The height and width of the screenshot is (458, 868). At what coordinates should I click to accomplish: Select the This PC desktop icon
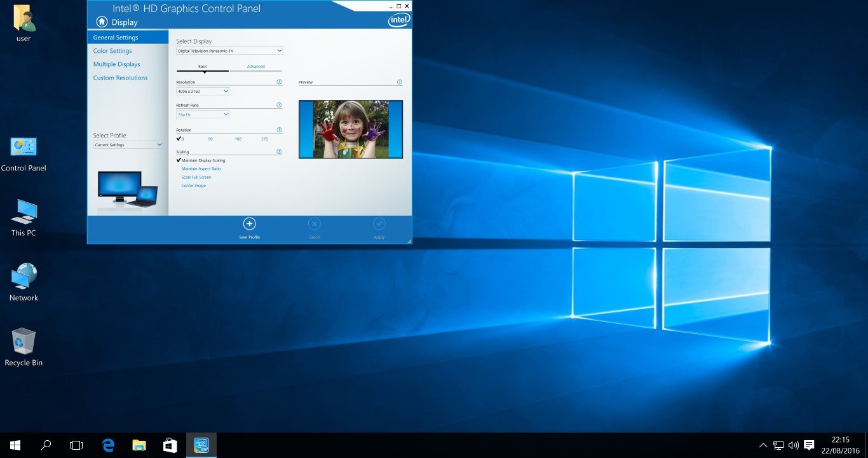pyautogui.click(x=24, y=218)
